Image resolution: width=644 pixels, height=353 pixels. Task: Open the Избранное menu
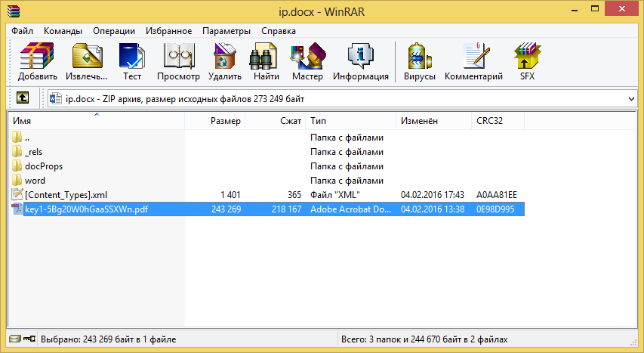[169, 31]
